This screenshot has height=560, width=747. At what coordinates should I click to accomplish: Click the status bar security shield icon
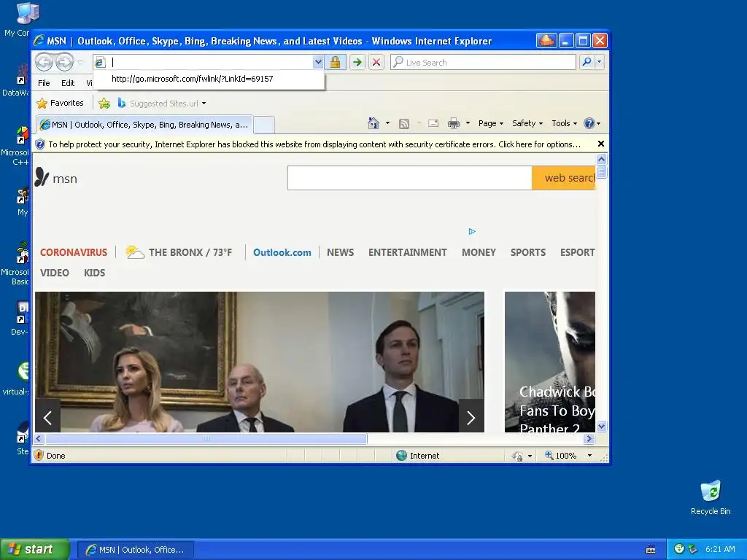[39, 456]
